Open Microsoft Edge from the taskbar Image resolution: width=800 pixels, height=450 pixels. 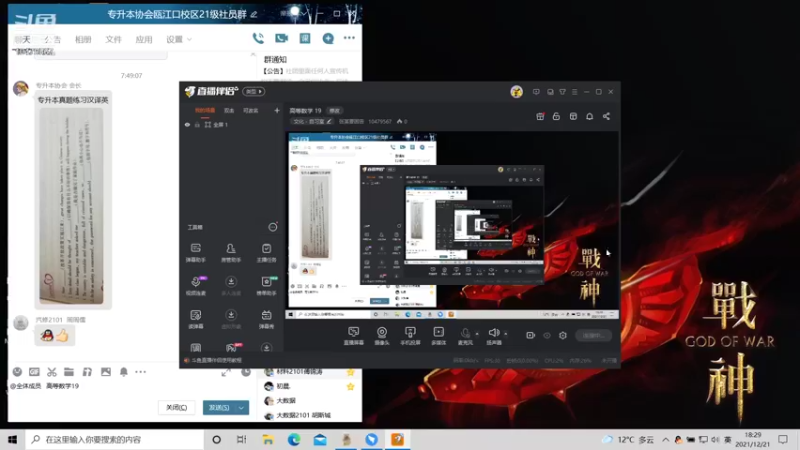point(294,439)
